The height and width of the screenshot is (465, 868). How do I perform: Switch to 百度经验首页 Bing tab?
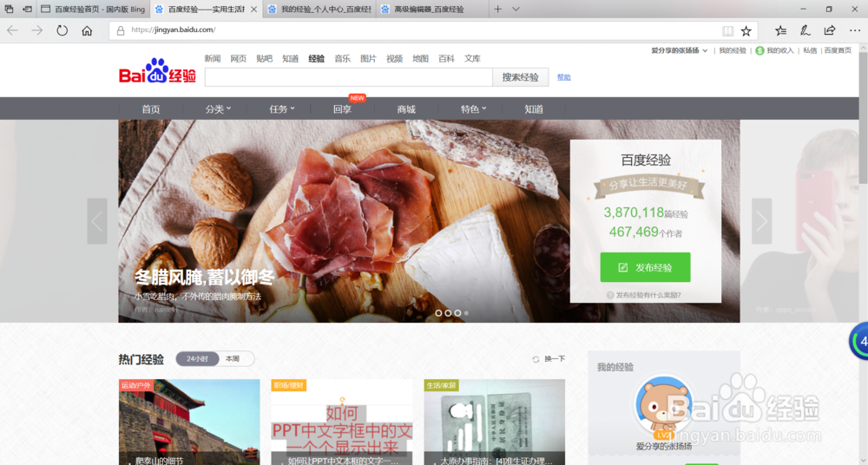click(x=93, y=9)
